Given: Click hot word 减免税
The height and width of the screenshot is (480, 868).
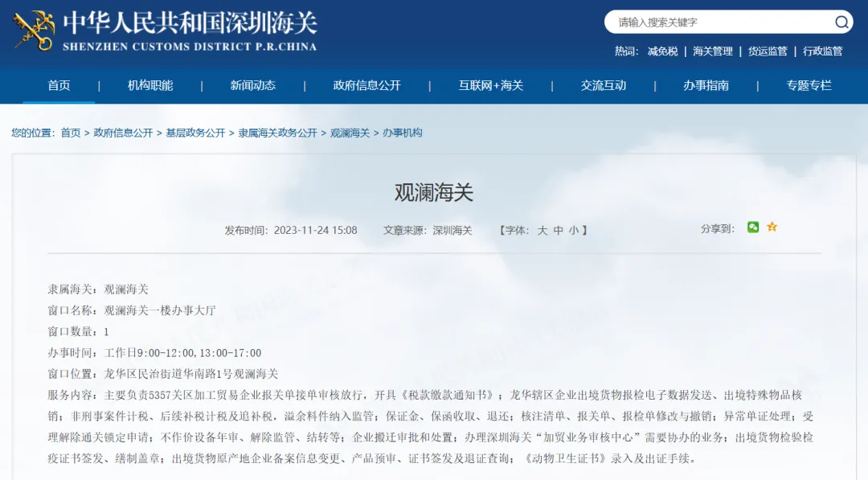Looking at the screenshot, I should pyautogui.click(x=662, y=51).
